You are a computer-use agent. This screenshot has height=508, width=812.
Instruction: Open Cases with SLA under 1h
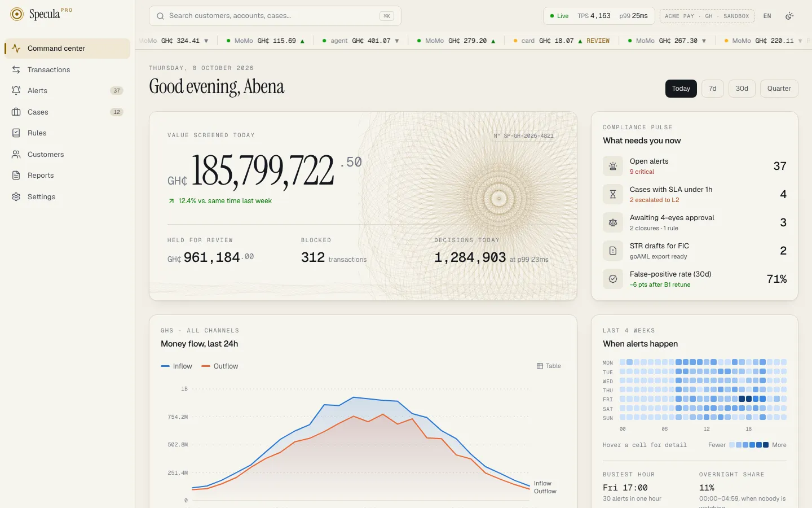pyautogui.click(x=695, y=194)
